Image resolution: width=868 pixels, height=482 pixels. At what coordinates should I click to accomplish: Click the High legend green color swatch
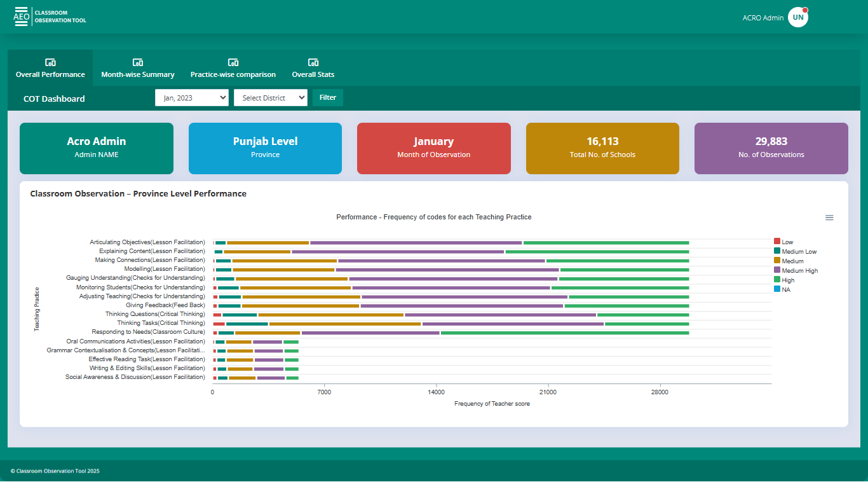pos(777,280)
